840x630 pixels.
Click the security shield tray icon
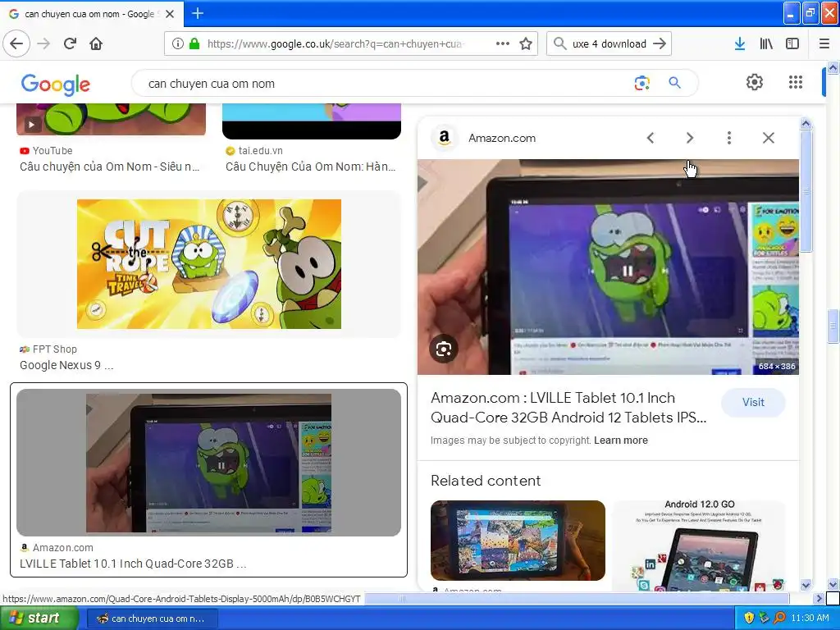pyautogui.click(x=749, y=619)
